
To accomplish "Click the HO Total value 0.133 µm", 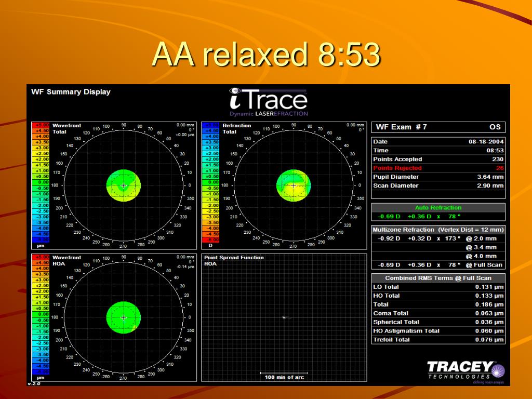I will [489, 296].
